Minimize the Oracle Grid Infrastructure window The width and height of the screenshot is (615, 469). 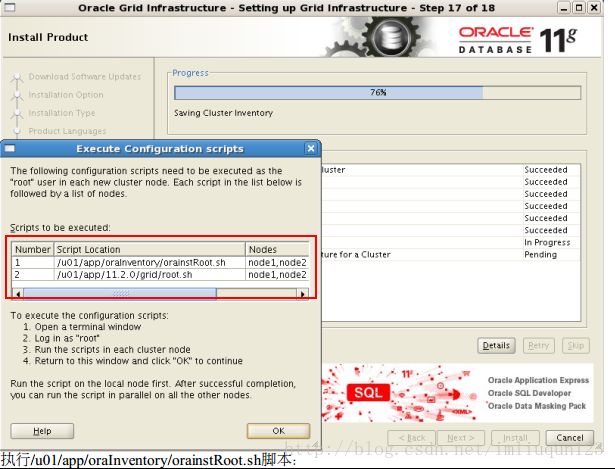(x=564, y=8)
